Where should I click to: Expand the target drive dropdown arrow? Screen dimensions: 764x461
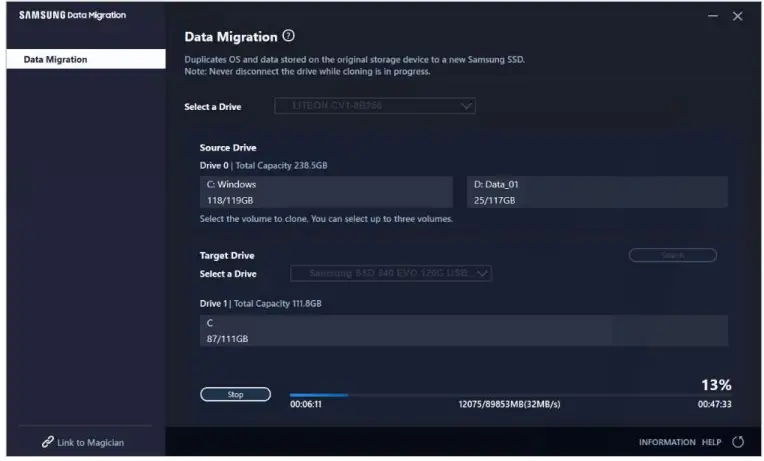coord(482,273)
